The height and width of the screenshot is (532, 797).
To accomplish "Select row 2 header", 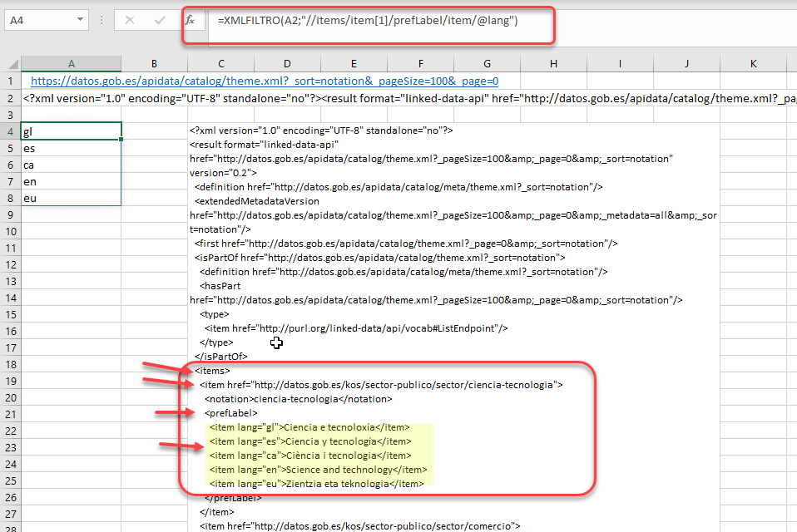I will pyautogui.click(x=10, y=98).
